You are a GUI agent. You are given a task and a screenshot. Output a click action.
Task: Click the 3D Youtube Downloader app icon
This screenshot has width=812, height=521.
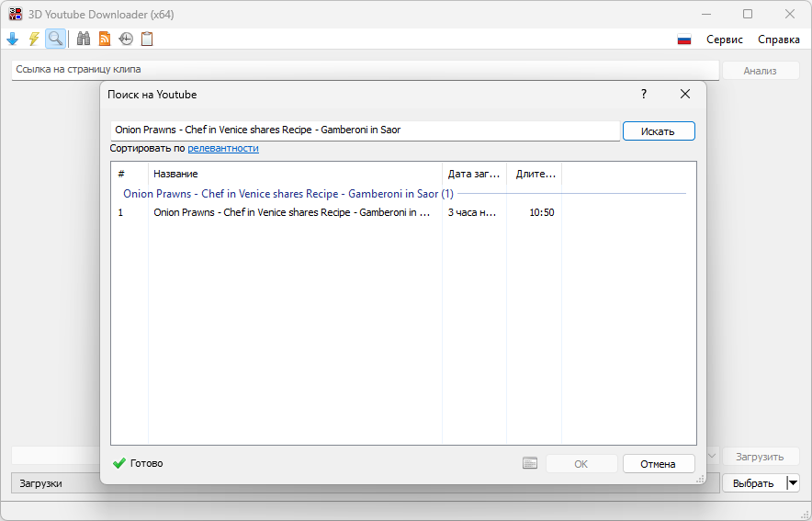click(x=16, y=14)
